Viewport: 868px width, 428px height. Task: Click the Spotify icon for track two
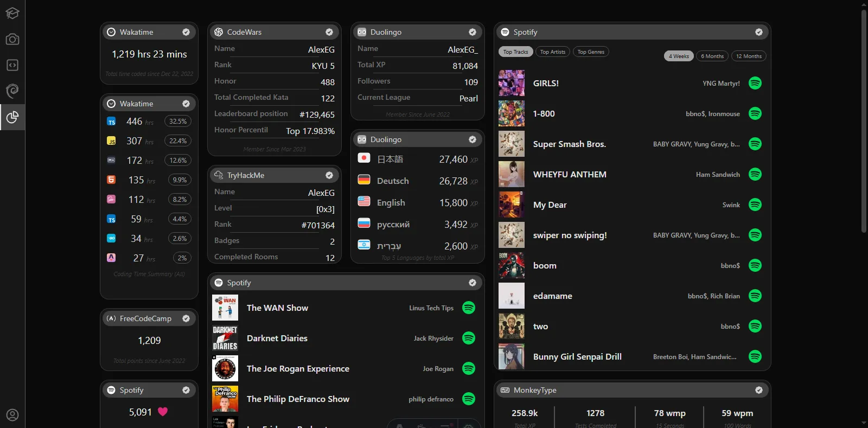[x=755, y=326]
